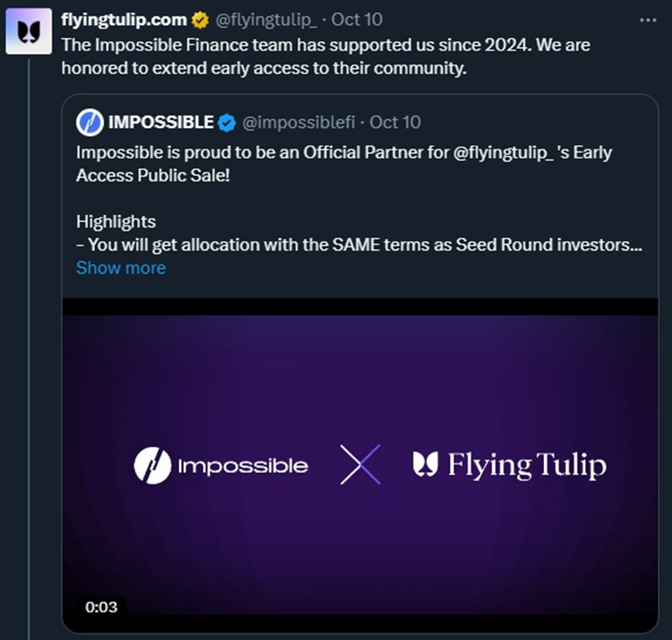The image size is (672, 640).
Task: Click the gold verified badge
Action: point(200,20)
